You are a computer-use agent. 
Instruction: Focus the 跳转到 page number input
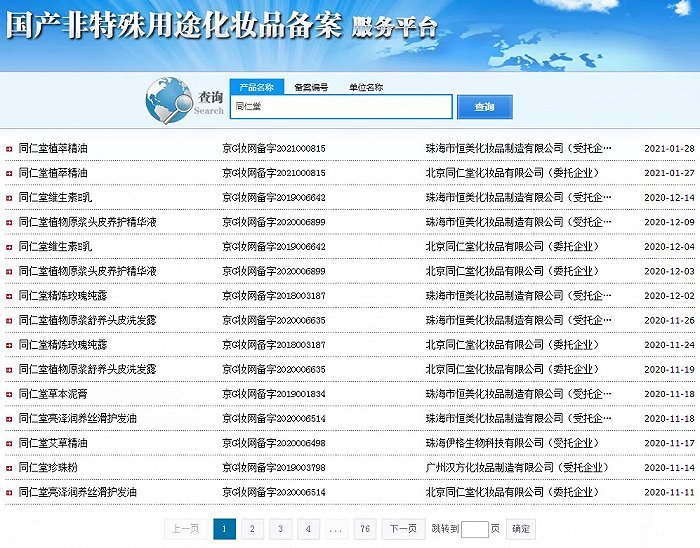click(475, 529)
